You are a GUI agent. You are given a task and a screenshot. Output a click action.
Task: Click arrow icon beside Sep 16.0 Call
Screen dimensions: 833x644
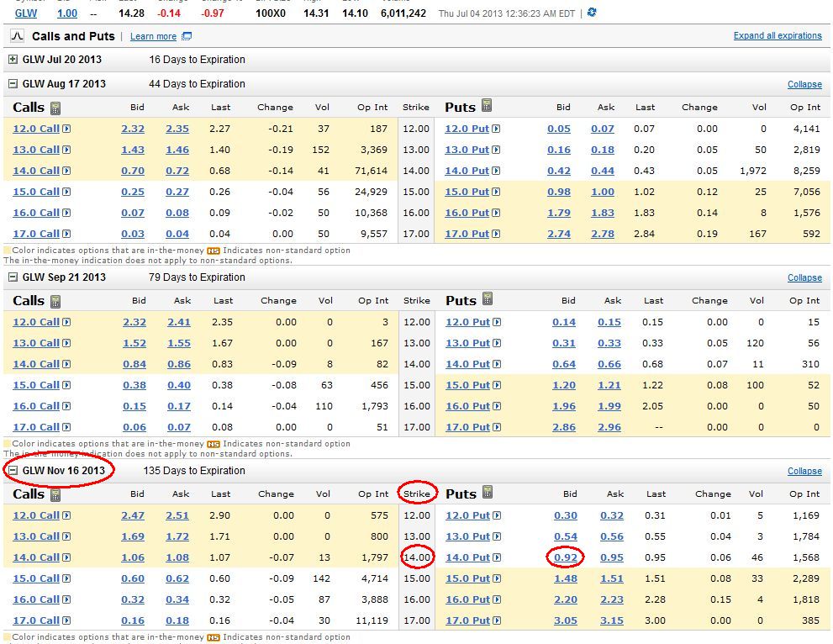tap(66, 406)
